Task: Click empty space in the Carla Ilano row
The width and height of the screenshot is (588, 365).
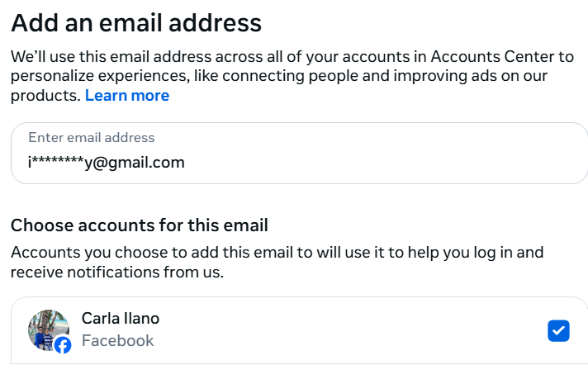Action: point(347,330)
